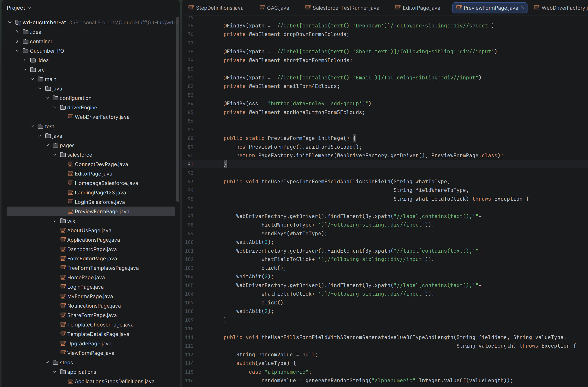The height and width of the screenshot is (387, 588).
Task: Click the addMoreButtonForm5Eclouds field declaration
Action: [x=322, y=112]
